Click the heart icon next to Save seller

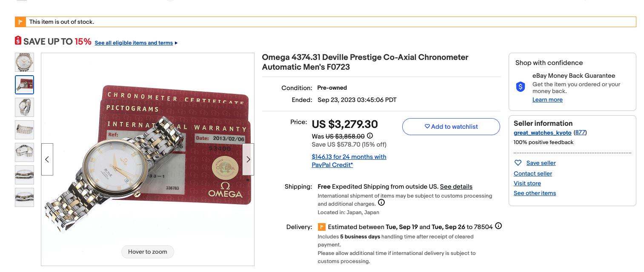pyautogui.click(x=518, y=163)
